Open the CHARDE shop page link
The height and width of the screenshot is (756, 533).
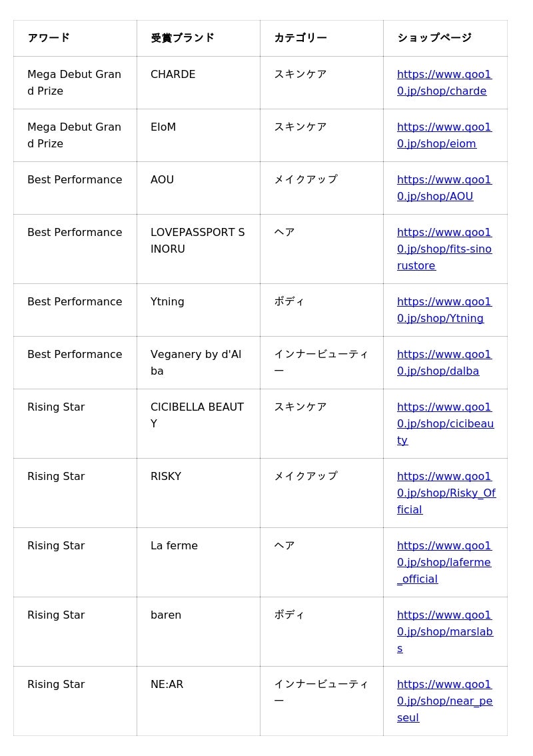444,83
